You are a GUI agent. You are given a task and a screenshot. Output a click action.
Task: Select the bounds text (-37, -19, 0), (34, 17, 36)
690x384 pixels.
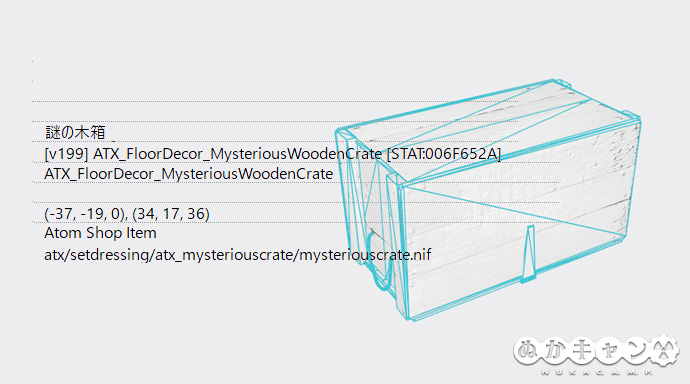(127, 214)
